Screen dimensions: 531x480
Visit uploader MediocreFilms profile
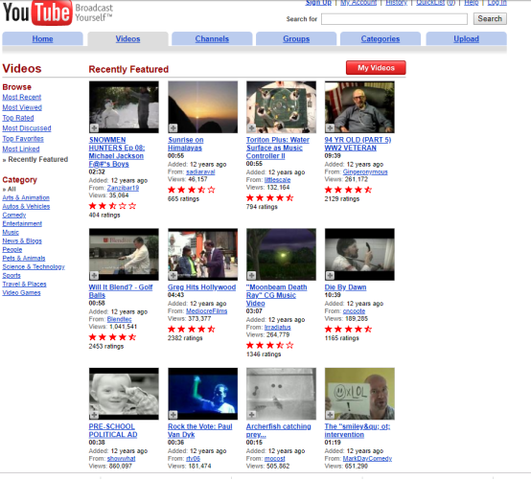pos(206,311)
